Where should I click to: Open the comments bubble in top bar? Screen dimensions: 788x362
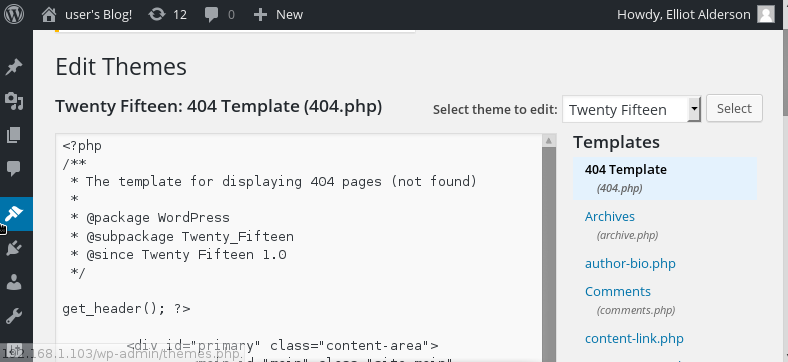click(212, 15)
